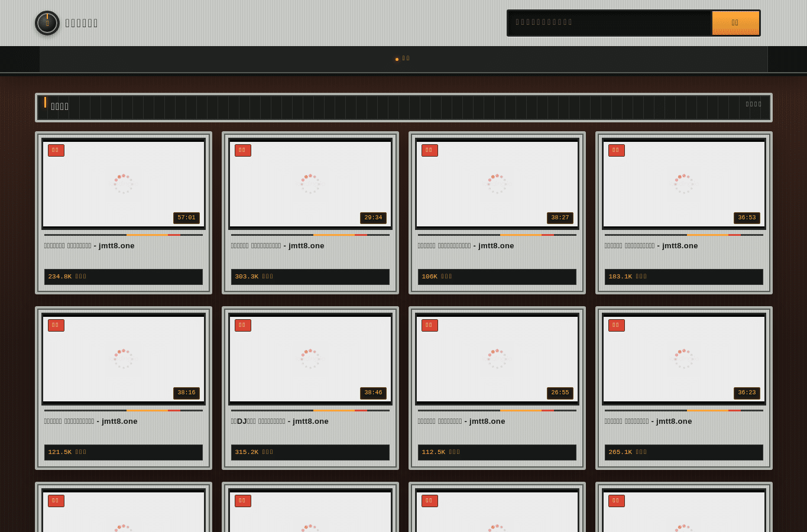807x532 pixels.
Task: Open the video thumbnail showing 36:23
Action: point(684,359)
